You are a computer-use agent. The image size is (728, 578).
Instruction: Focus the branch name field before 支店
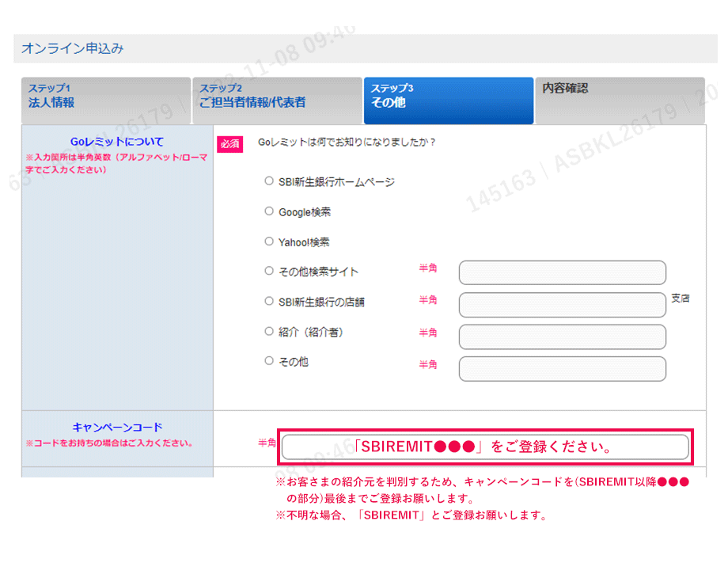(562, 305)
